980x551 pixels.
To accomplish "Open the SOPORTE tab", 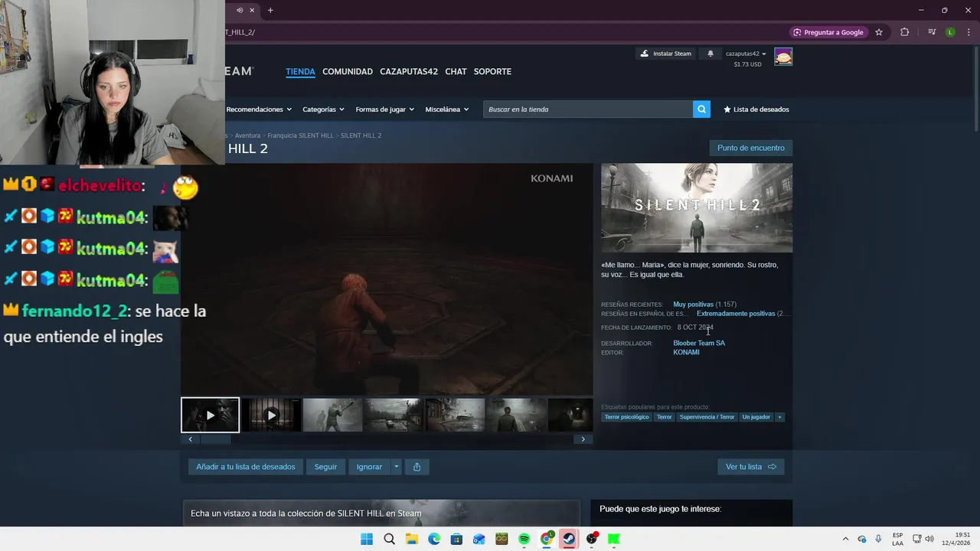I will pyautogui.click(x=492, y=71).
